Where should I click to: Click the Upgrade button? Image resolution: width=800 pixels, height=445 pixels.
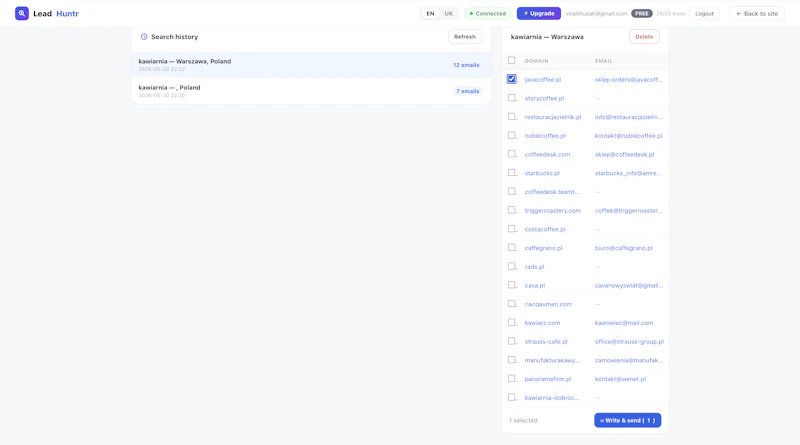point(539,13)
